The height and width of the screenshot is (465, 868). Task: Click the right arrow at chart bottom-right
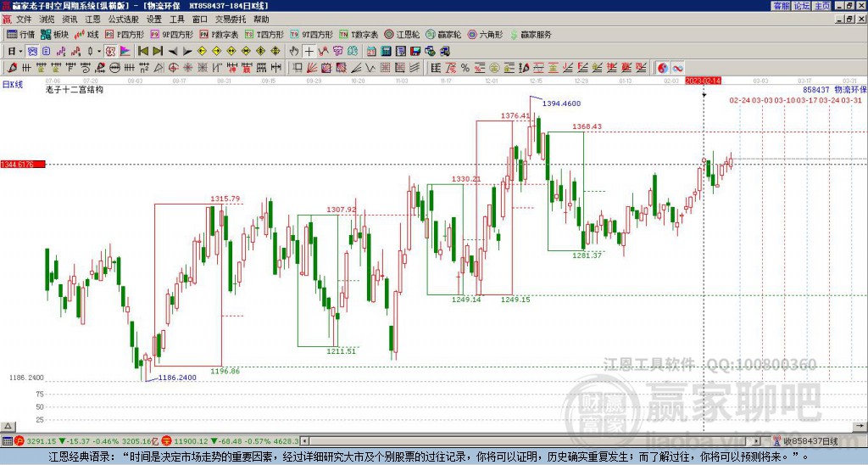860,427
